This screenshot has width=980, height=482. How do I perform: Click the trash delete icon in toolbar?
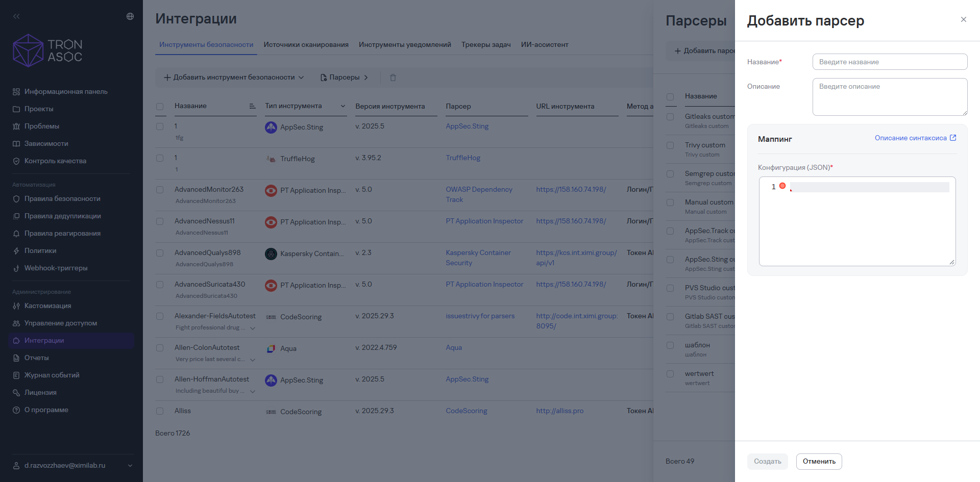pos(393,78)
